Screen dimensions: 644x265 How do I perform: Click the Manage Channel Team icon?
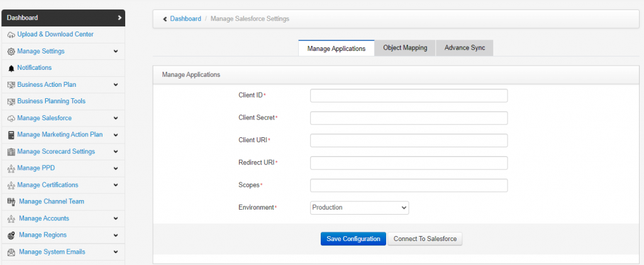tap(11, 201)
